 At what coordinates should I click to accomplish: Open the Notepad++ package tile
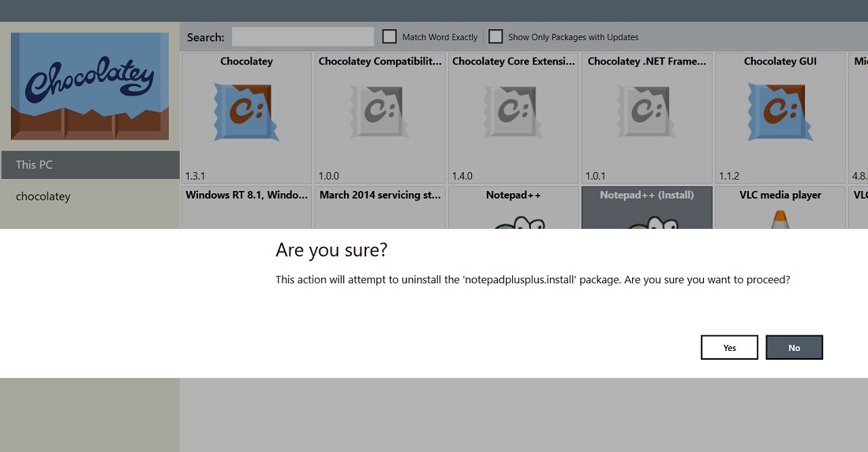(x=513, y=207)
